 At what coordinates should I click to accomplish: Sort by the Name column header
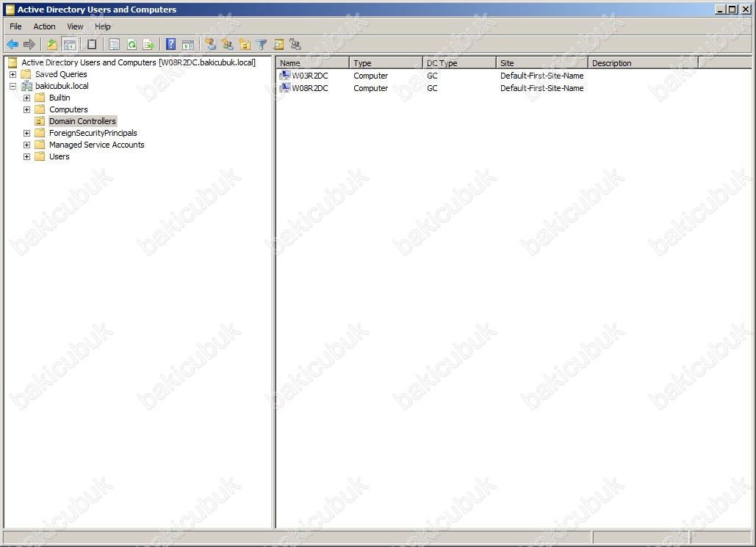click(313, 63)
